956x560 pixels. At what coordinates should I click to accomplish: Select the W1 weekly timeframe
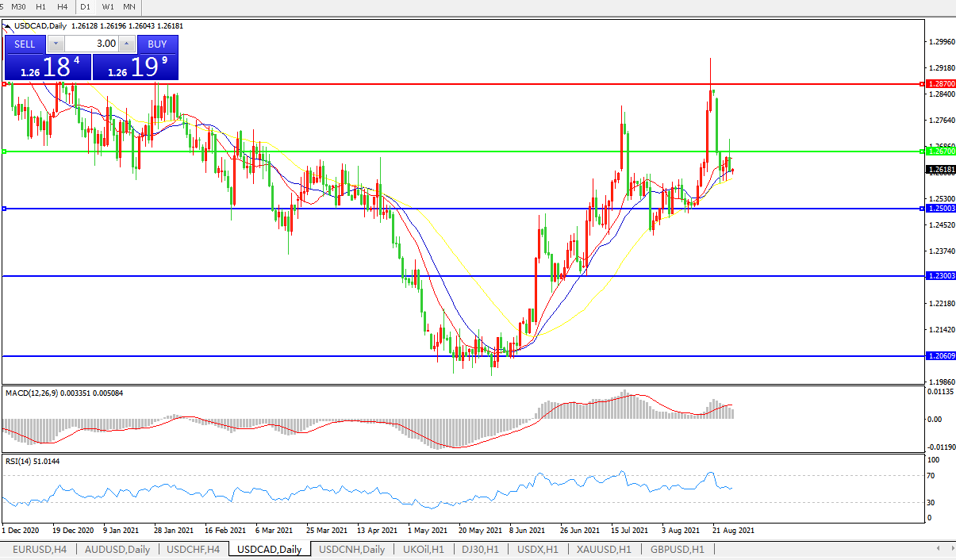[x=107, y=6]
